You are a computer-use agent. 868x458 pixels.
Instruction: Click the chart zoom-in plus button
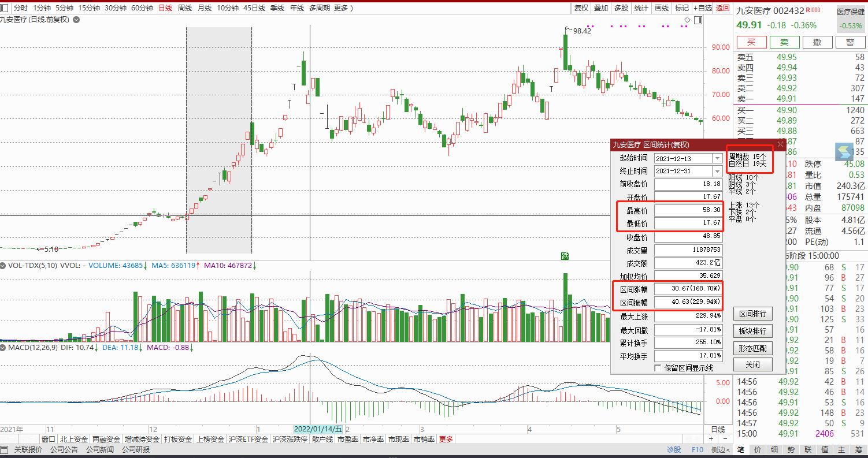tap(711, 440)
